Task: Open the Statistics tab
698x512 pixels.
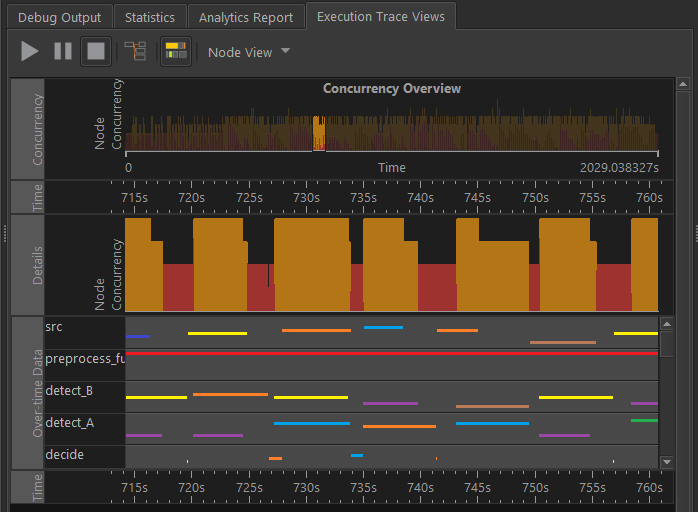Action: tap(149, 17)
